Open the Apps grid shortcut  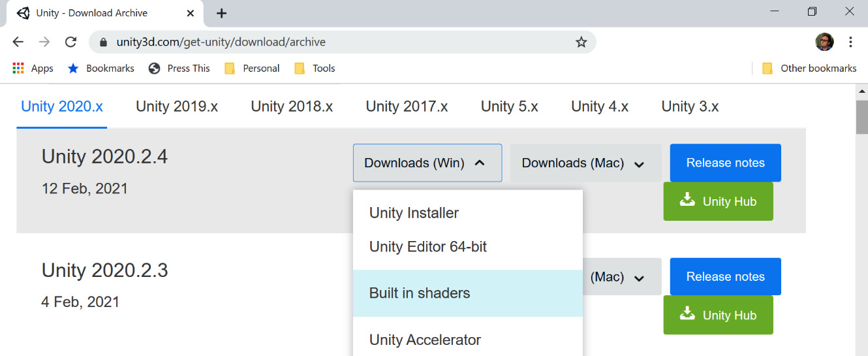33,68
